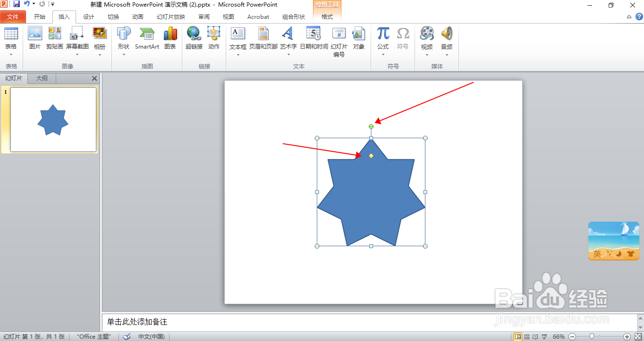
Task: Click the zoom slider handle
Action: click(592, 336)
